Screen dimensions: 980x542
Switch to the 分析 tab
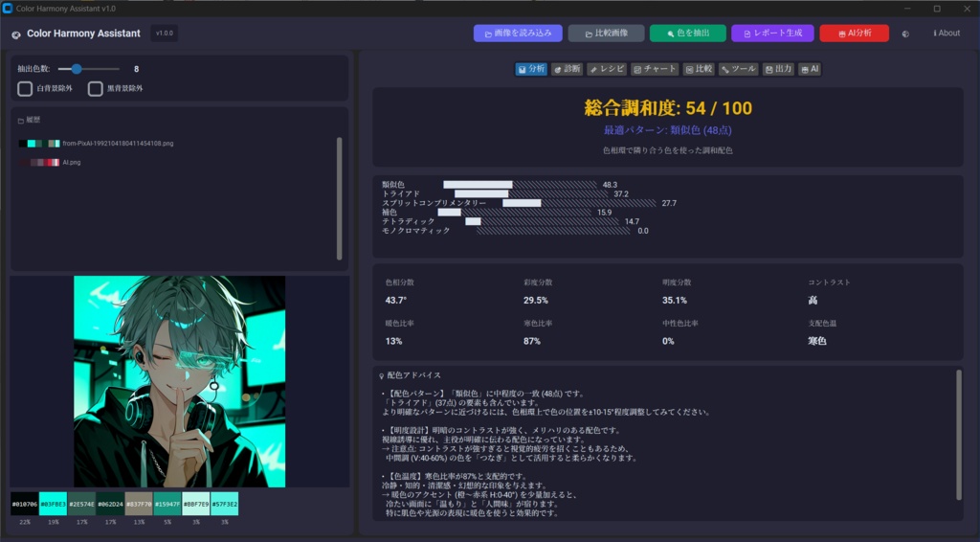pos(531,69)
